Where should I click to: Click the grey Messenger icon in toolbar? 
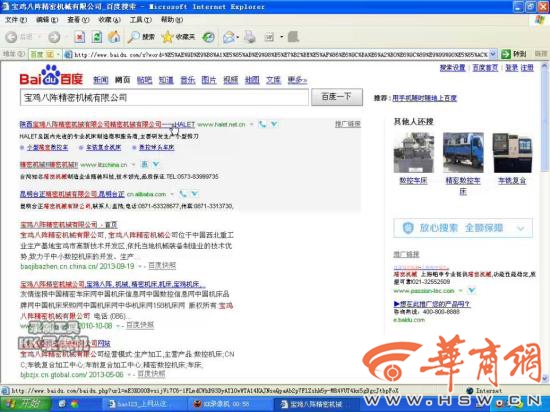293,37
